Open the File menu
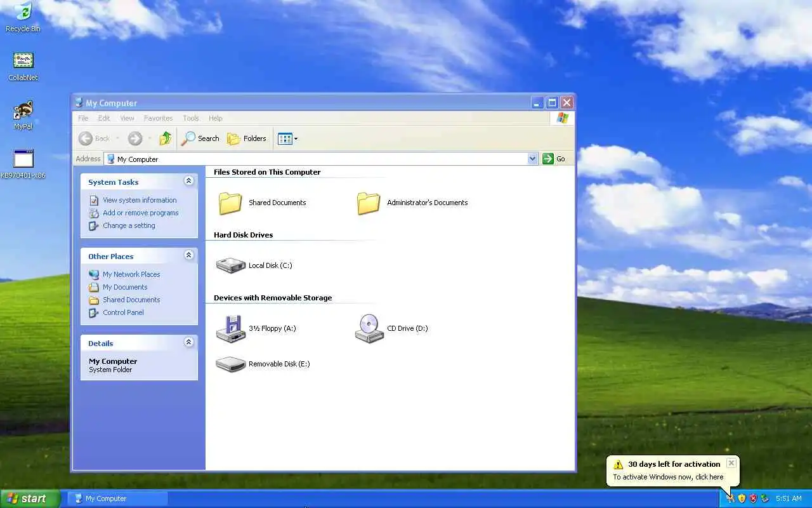Viewport: 812px width, 508px height. 83,118
